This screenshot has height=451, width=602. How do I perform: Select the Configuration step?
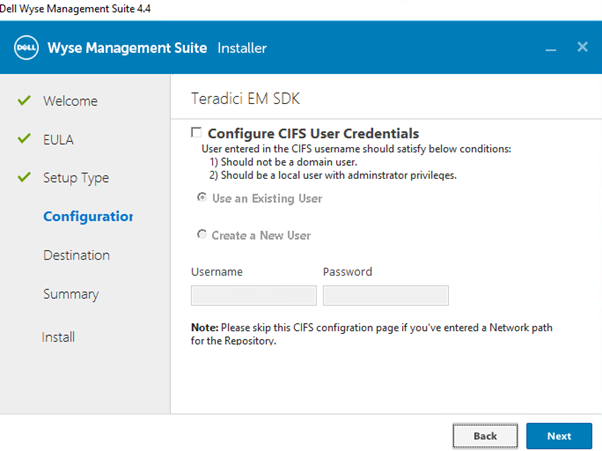(x=87, y=216)
